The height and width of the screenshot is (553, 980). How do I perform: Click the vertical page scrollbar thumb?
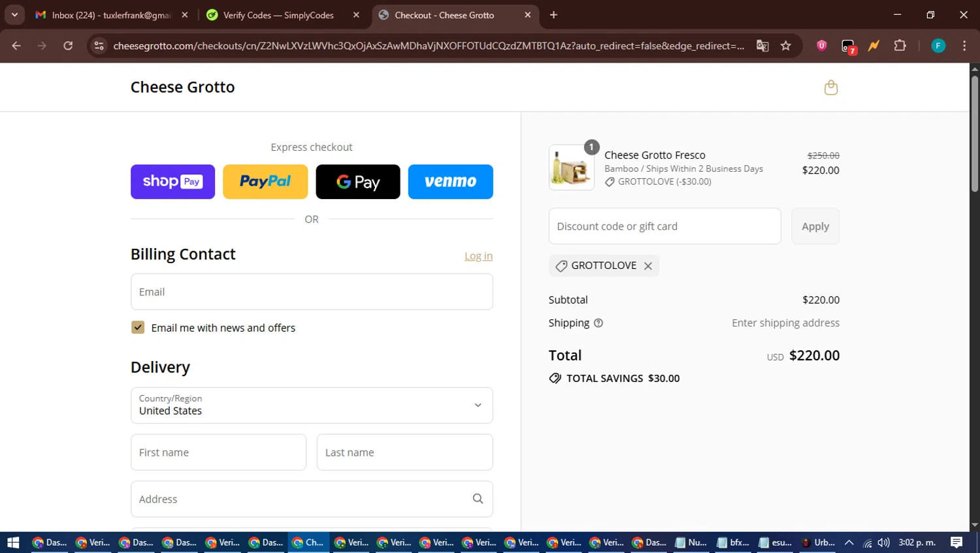(975, 134)
